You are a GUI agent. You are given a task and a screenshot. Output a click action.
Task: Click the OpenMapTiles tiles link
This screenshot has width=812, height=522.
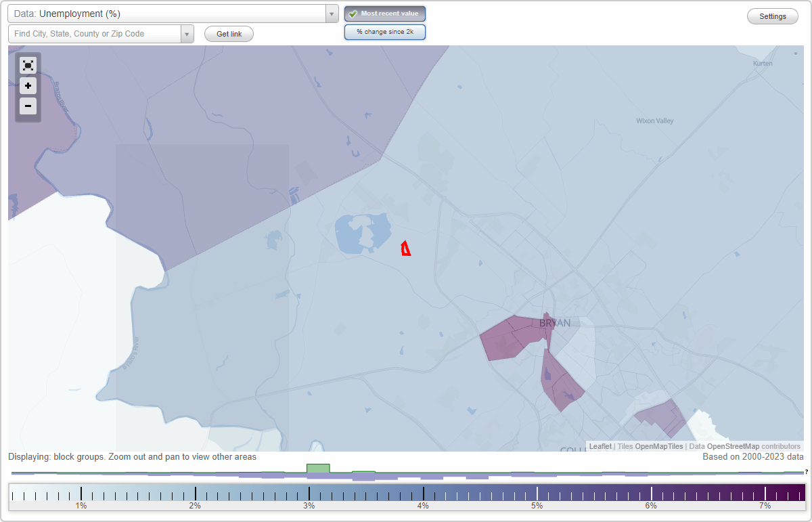(659, 446)
